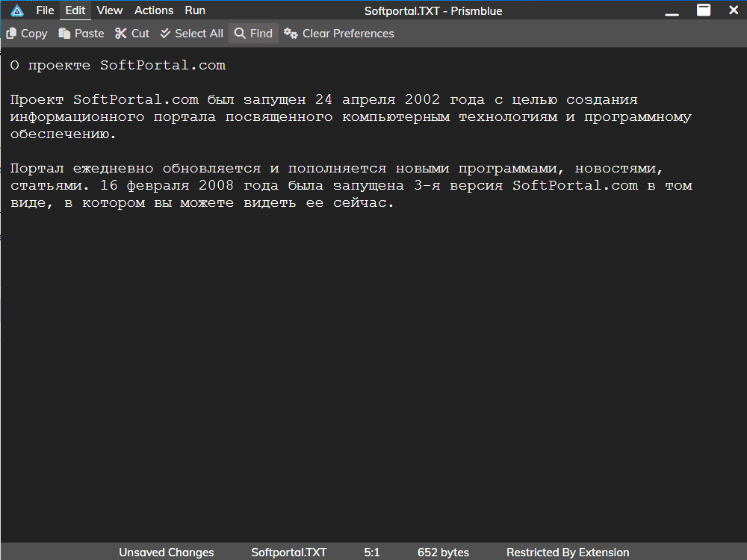Open the File menu
Screen dimensions: 747x560
pos(46,10)
